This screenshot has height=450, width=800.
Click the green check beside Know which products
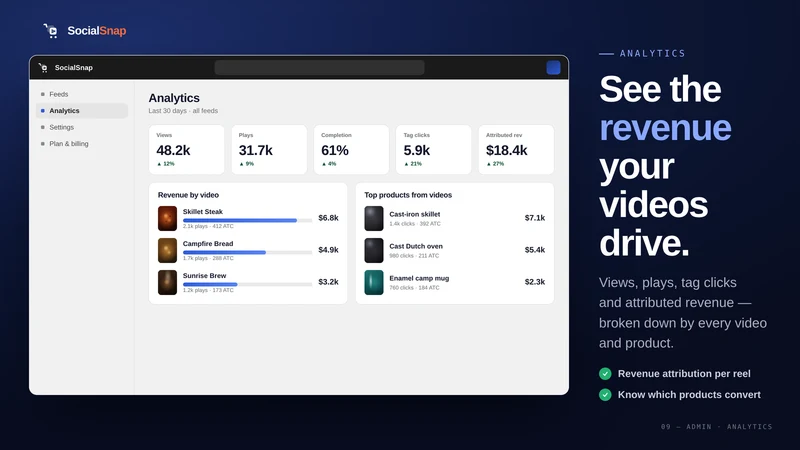click(605, 395)
